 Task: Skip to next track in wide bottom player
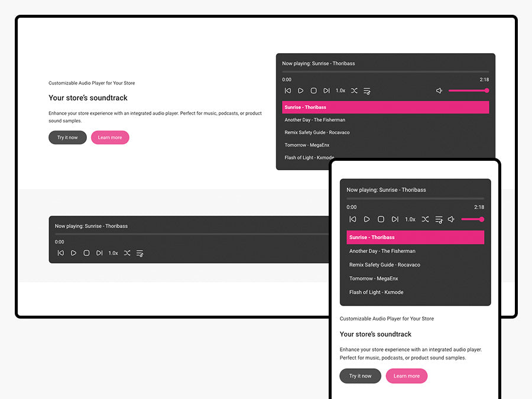click(99, 253)
